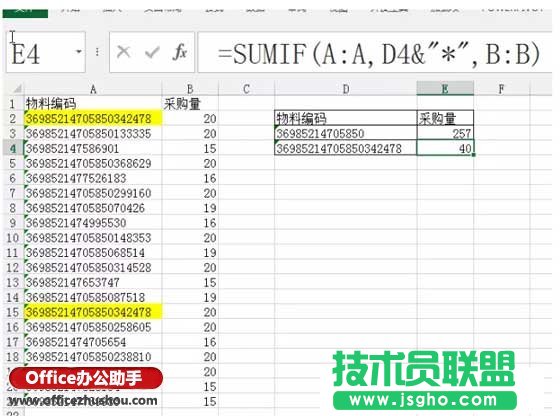Select column F header
Viewport: 560px width, 416px height.
pyautogui.click(x=501, y=89)
